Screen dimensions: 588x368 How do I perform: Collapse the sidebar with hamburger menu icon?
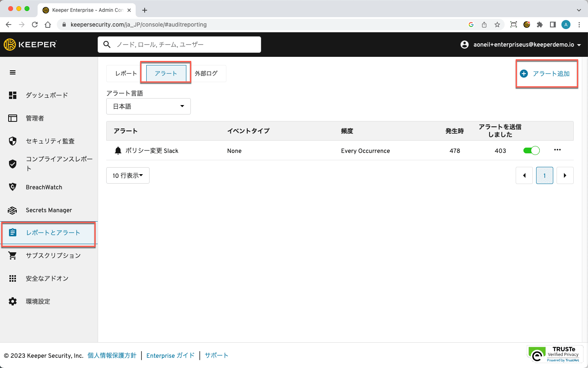13,72
